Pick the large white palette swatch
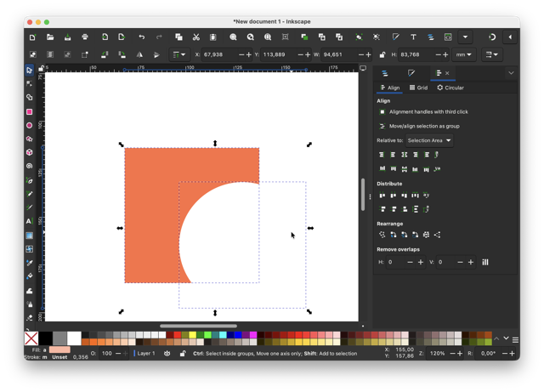Image resolution: width=544 pixels, height=392 pixels. [x=74, y=338]
